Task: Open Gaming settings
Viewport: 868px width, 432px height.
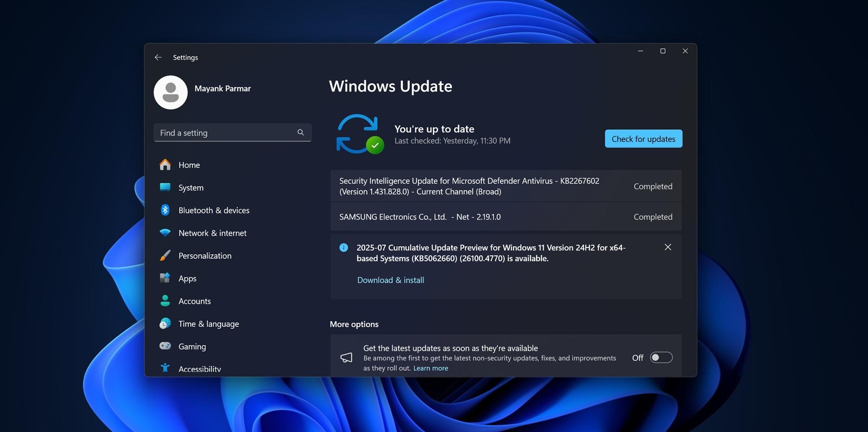Action: pyautogui.click(x=192, y=346)
